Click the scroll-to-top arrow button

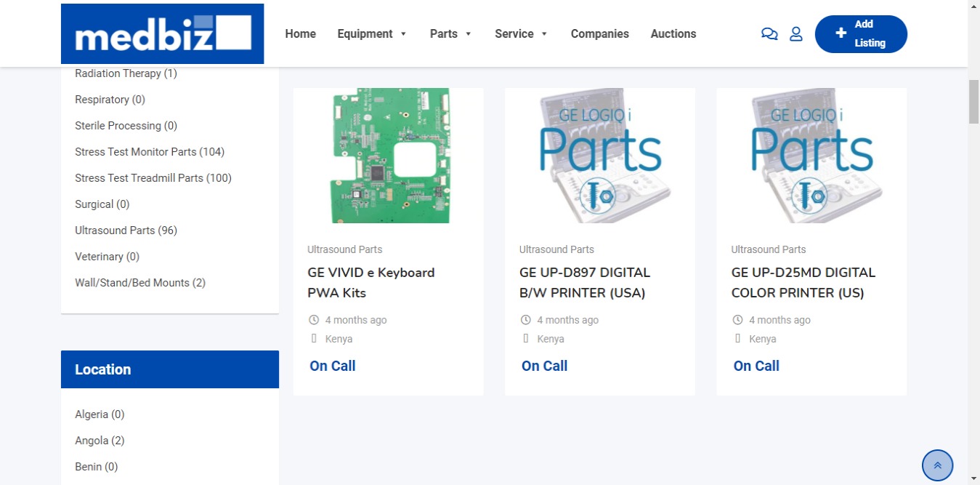click(937, 465)
